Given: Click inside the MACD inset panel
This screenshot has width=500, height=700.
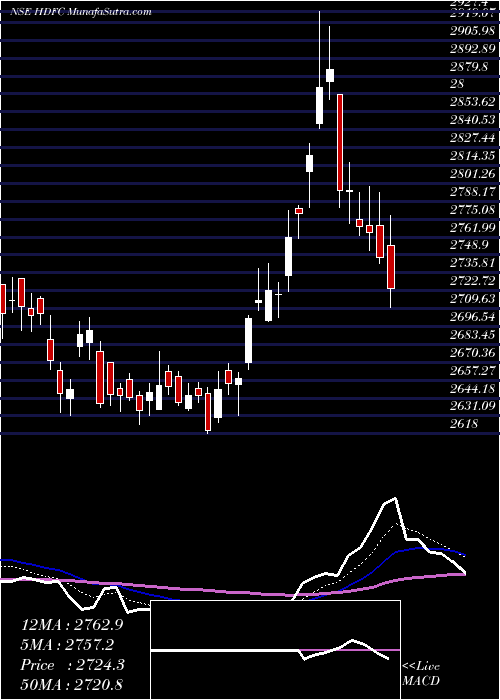Looking at the screenshot, I should (275, 650).
